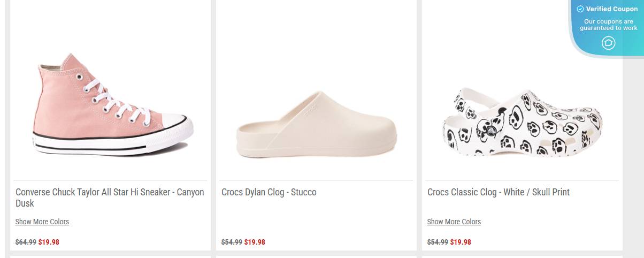Click the $19.98 sale price under Dylan Clog

(255, 242)
